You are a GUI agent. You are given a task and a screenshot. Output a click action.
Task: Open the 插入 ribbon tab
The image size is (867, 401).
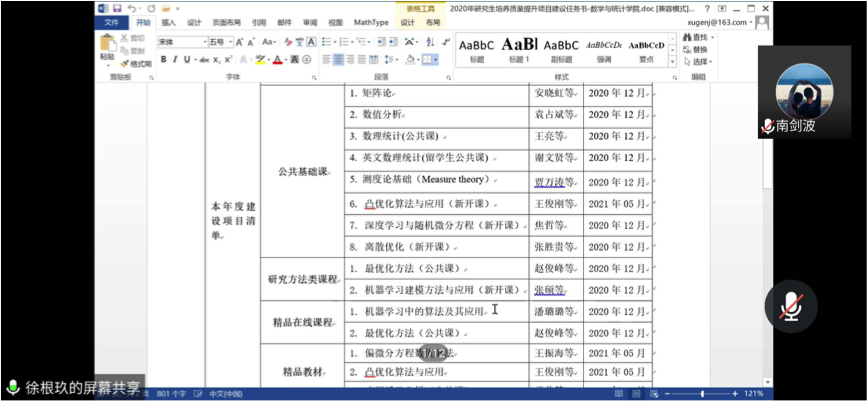(169, 22)
